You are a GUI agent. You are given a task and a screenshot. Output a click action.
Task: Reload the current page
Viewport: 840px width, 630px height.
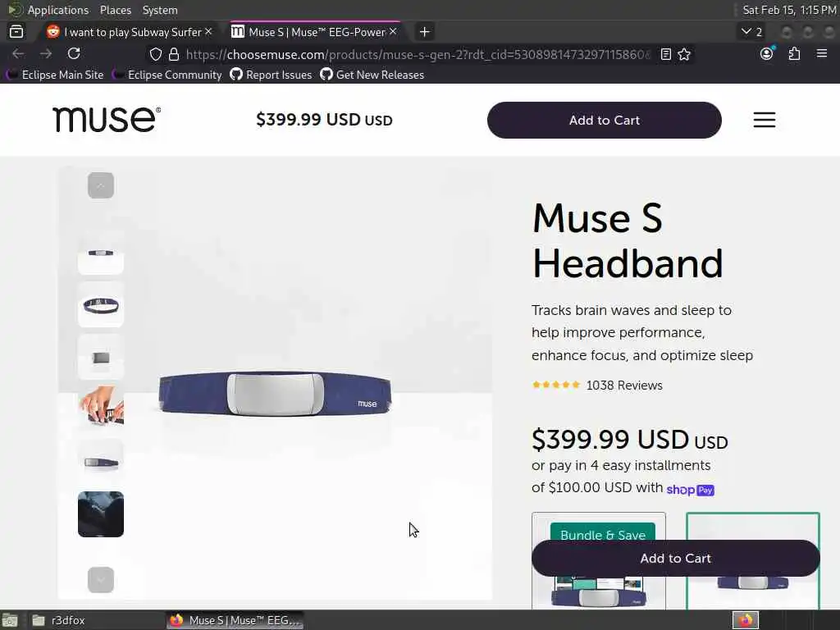74,53
